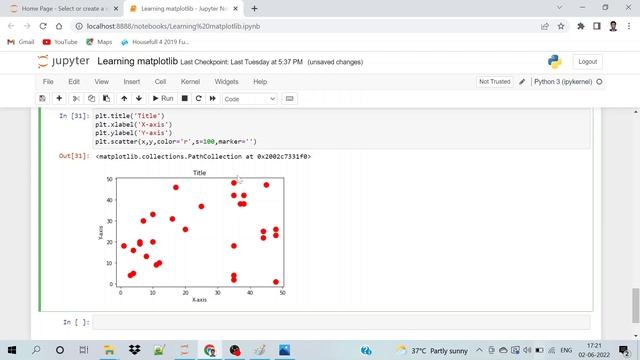Insert cell below with plus icon
640x360 pixels.
[x=59, y=98]
